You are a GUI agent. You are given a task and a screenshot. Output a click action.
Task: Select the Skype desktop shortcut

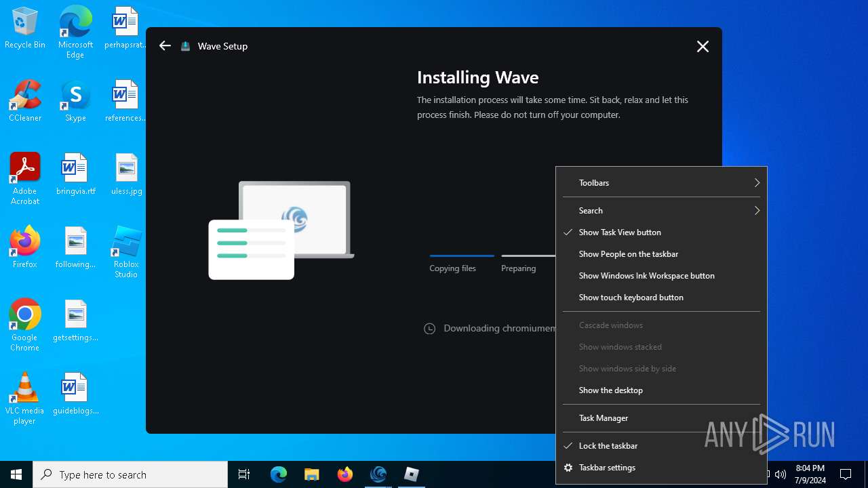(x=75, y=102)
